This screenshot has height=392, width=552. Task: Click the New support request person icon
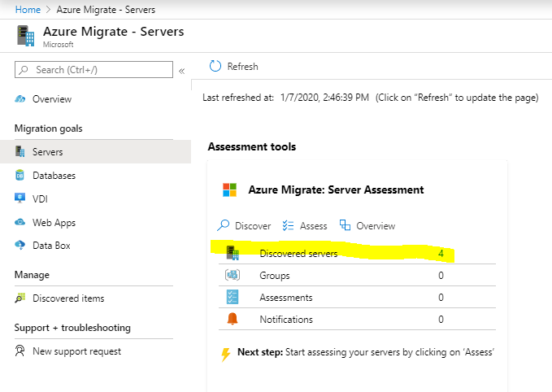(20, 351)
